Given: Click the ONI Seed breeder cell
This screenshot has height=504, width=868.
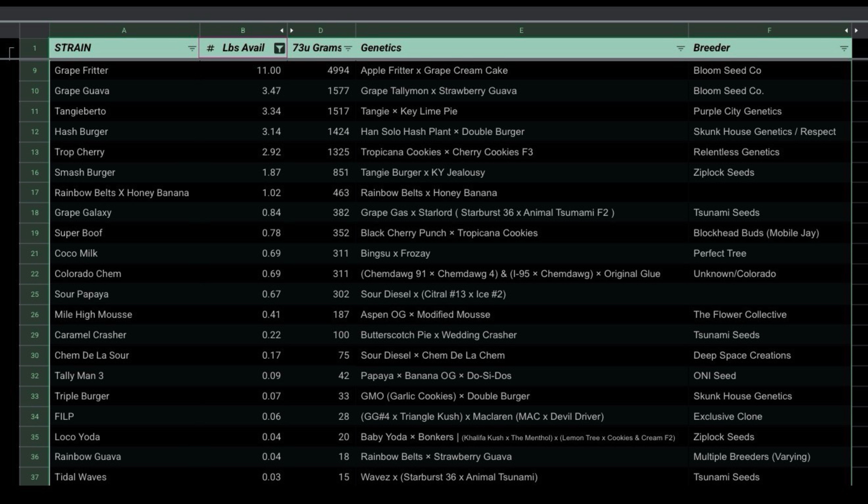Looking at the screenshot, I should 770,375.
